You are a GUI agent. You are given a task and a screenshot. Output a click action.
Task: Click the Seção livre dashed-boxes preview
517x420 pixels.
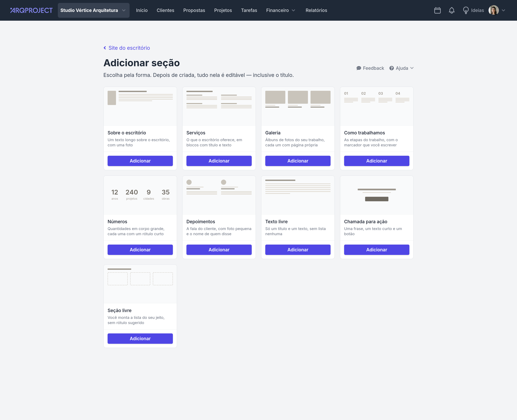coord(140,284)
